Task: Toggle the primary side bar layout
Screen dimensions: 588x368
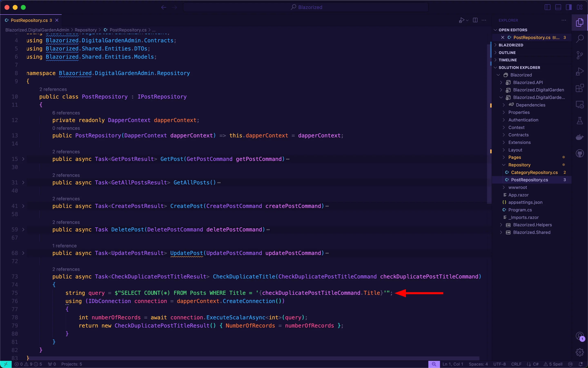Action: point(547,7)
